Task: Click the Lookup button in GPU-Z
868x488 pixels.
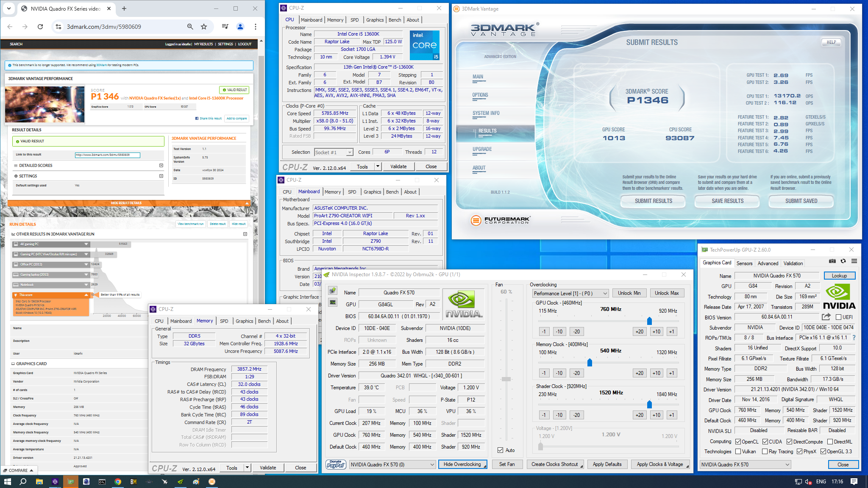Action: [x=839, y=275]
